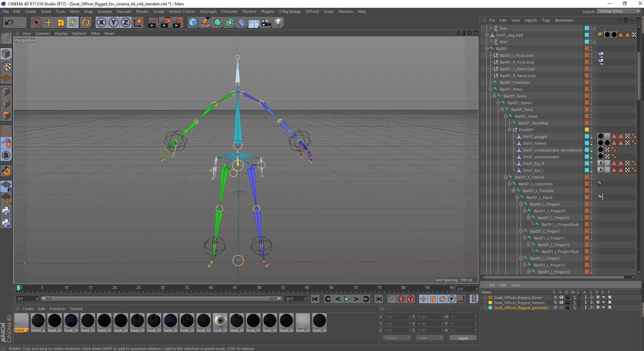The width and height of the screenshot is (644, 351).
Task: Activate the Move tool
Action: (x=49, y=23)
